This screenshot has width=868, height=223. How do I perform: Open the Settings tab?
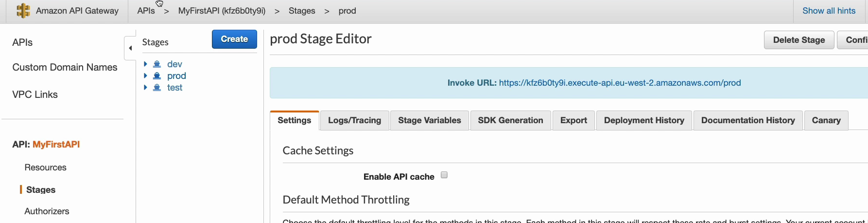[x=295, y=120]
